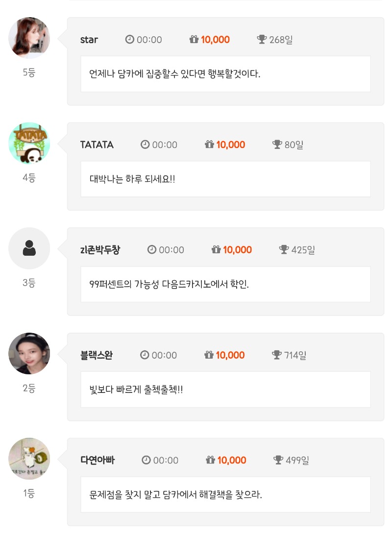Image resolution: width=392 pixels, height=535 pixels.
Task: Open star's profile photo
Action: (x=29, y=38)
